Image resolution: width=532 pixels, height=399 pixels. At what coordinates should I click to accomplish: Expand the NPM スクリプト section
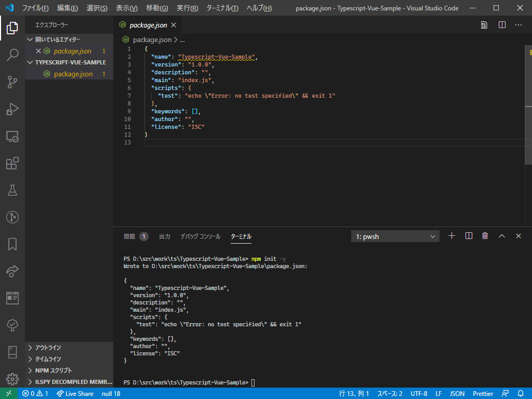tap(54, 370)
